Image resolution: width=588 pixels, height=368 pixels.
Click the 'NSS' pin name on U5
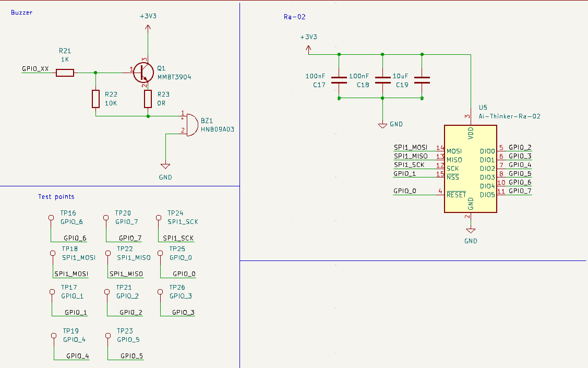453,177
